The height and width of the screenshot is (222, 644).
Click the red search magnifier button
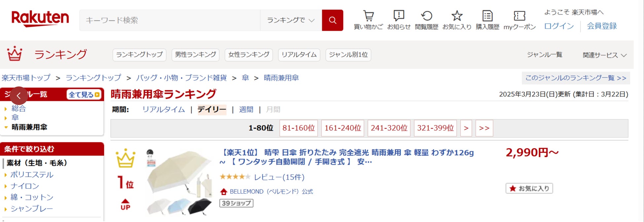coord(332,20)
